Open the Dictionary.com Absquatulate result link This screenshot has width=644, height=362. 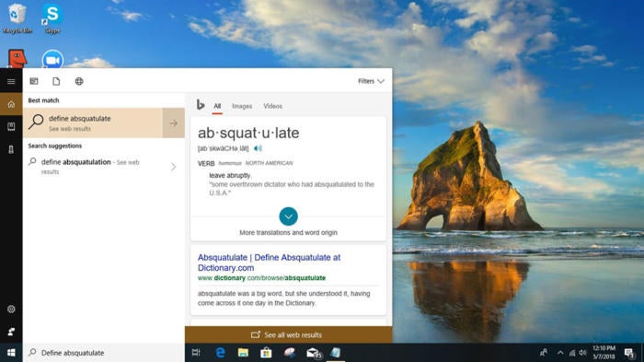tap(269, 263)
